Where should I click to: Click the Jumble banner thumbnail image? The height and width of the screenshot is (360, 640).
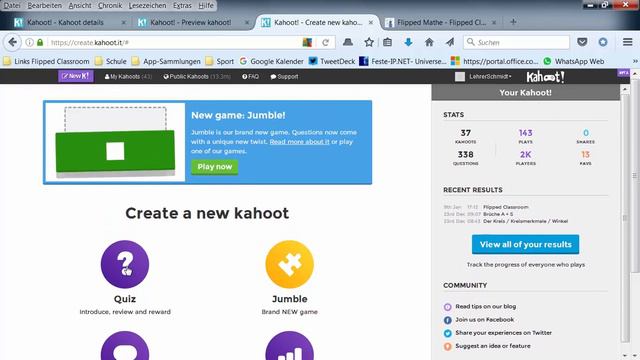point(115,142)
